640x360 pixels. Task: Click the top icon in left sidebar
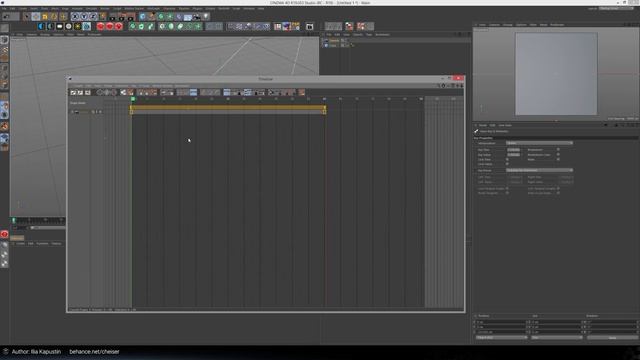coord(4,28)
